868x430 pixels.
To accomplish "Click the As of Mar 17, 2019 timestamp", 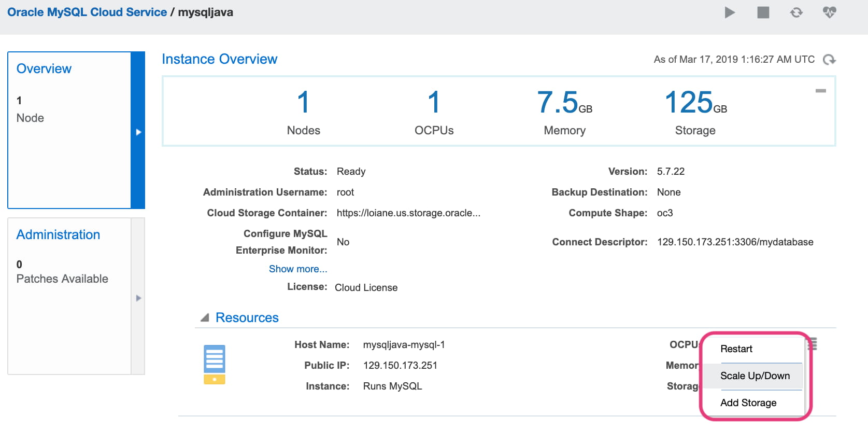I will (734, 60).
